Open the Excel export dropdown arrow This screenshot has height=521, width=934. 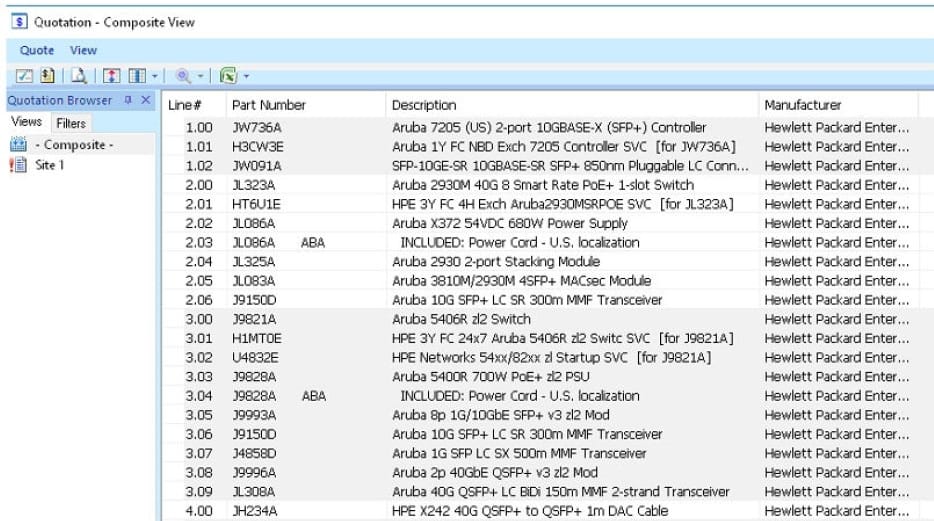pos(245,76)
